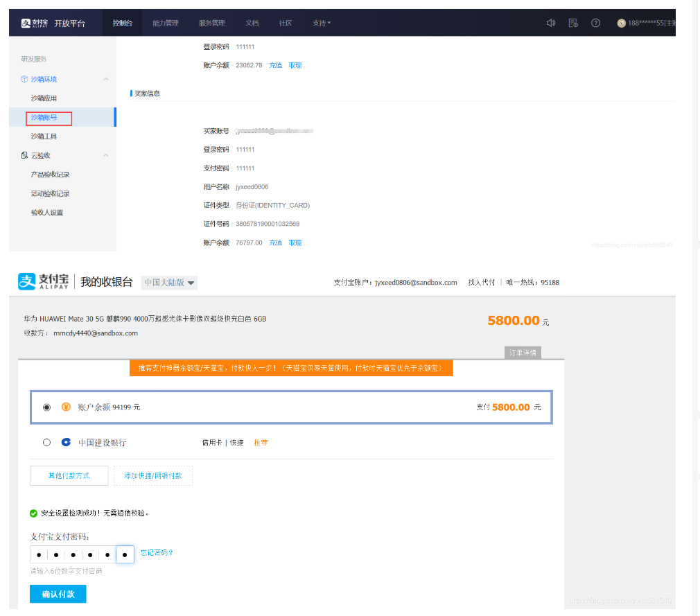Click the green check icon for 安全设置检测成功
The image size is (700, 616).
coord(33,513)
